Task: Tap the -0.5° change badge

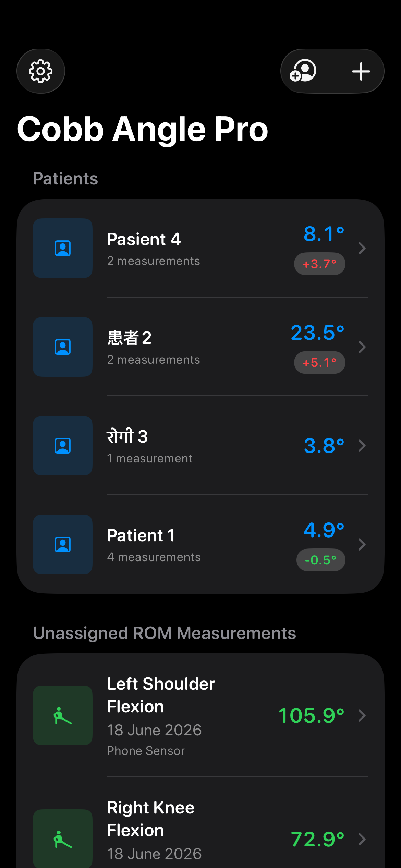Action: click(x=321, y=560)
